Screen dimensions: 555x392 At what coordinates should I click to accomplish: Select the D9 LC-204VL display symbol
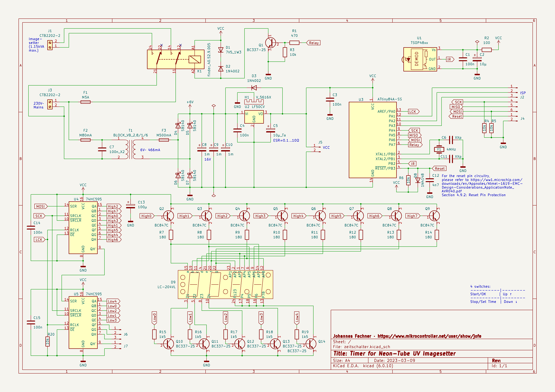click(x=226, y=284)
